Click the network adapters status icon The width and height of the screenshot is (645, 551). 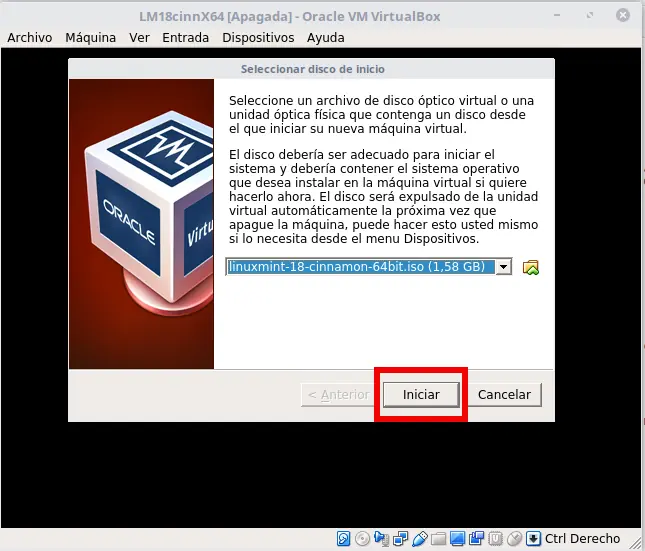tap(400, 538)
